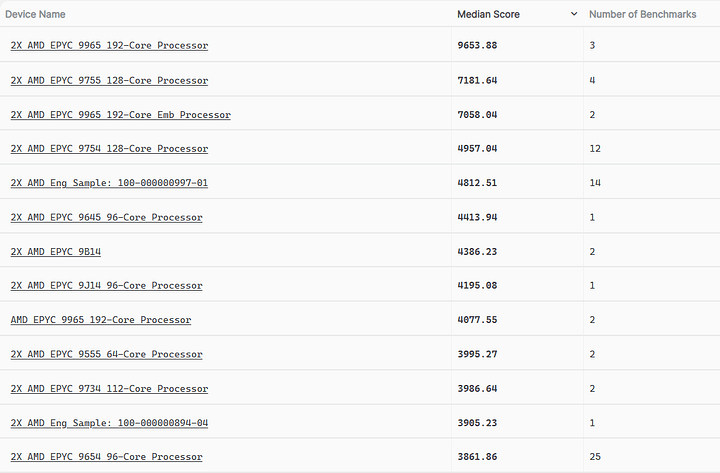Open 2X AMD EPYC 9734 112-Core Processor
This screenshot has height=473, width=720.
point(109,389)
